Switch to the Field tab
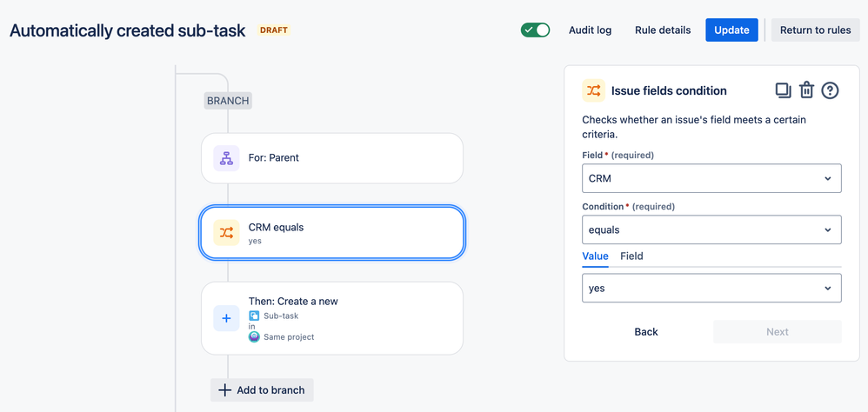Viewport: 868px width, 412px height. click(631, 256)
